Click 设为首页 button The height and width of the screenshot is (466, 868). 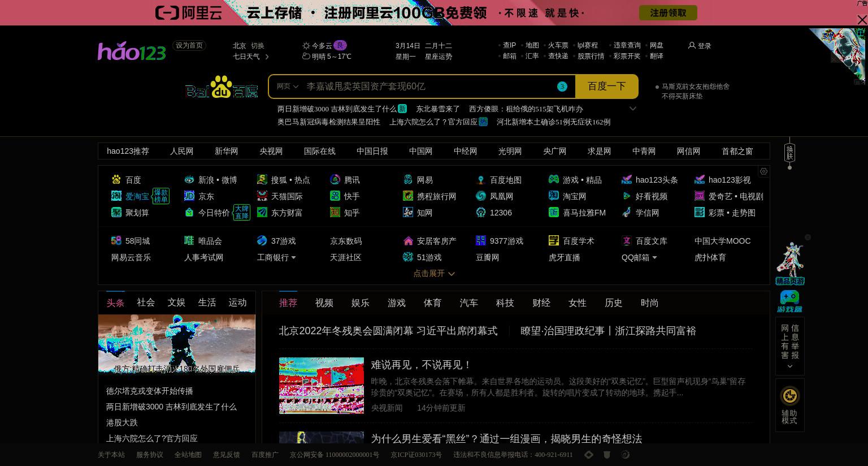coord(189,45)
